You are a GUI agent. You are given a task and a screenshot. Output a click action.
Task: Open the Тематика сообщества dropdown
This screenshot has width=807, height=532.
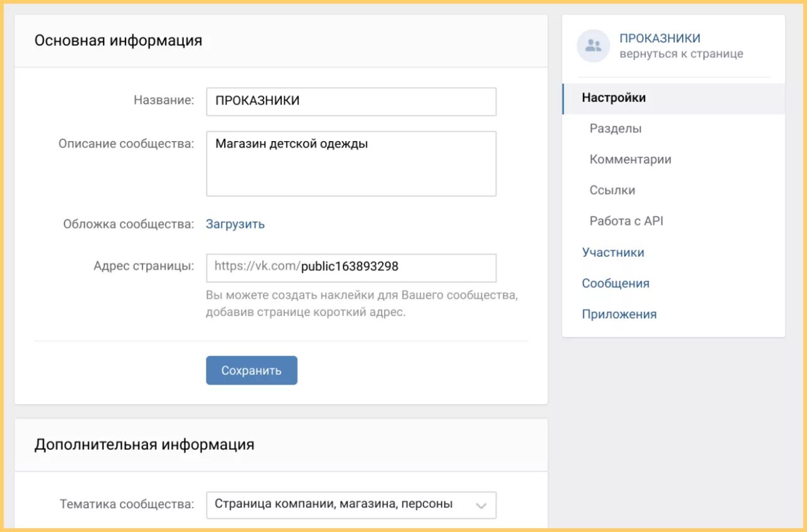(x=351, y=504)
